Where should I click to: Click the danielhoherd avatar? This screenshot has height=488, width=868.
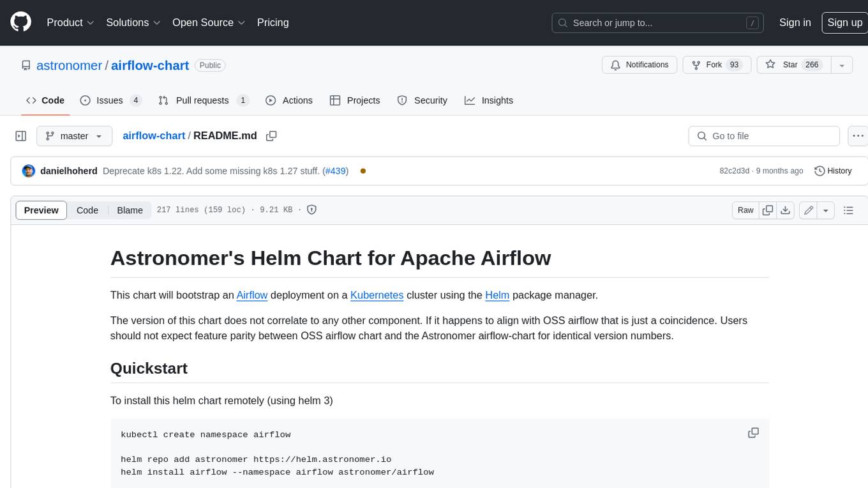[29, 171]
